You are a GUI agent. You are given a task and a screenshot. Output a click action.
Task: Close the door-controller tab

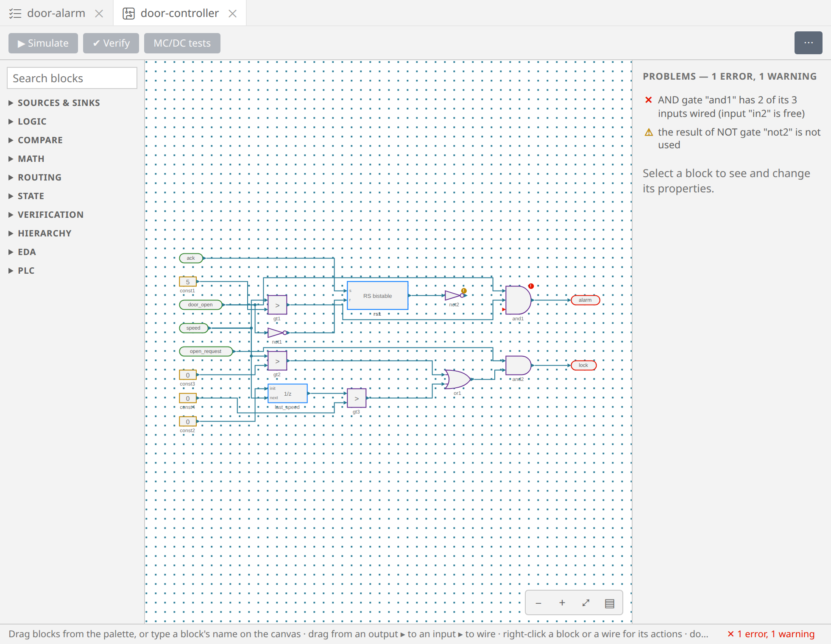[x=232, y=14]
